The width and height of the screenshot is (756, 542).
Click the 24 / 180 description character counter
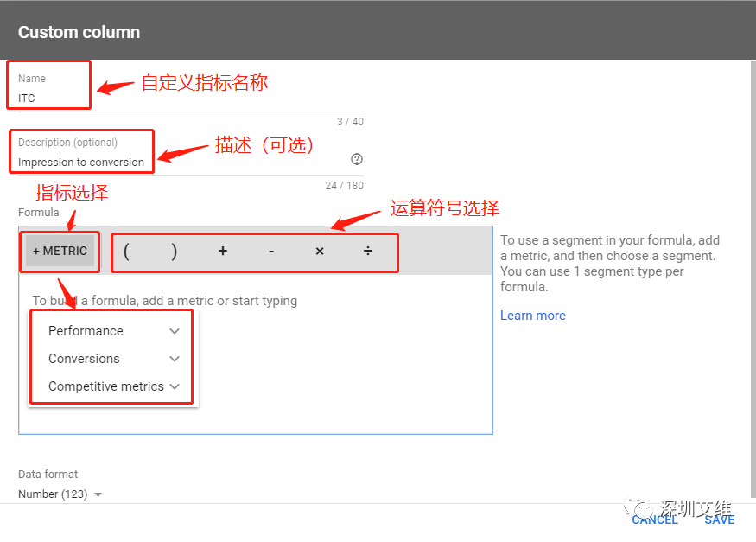[344, 186]
